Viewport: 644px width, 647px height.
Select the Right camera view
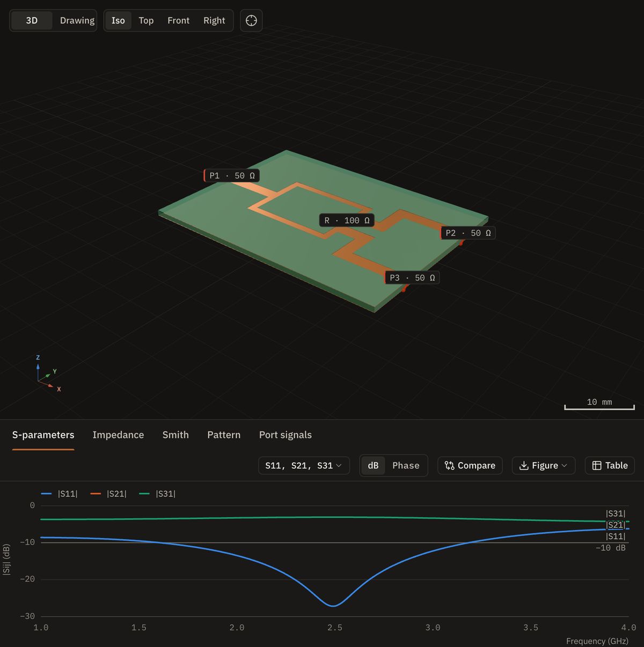pos(214,20)
